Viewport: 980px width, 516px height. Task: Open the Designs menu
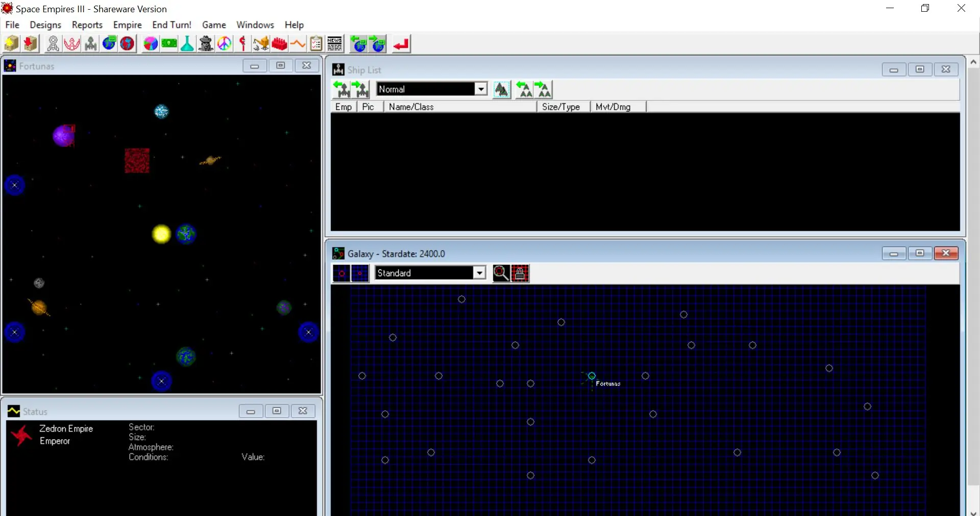(x=45, y=24)
